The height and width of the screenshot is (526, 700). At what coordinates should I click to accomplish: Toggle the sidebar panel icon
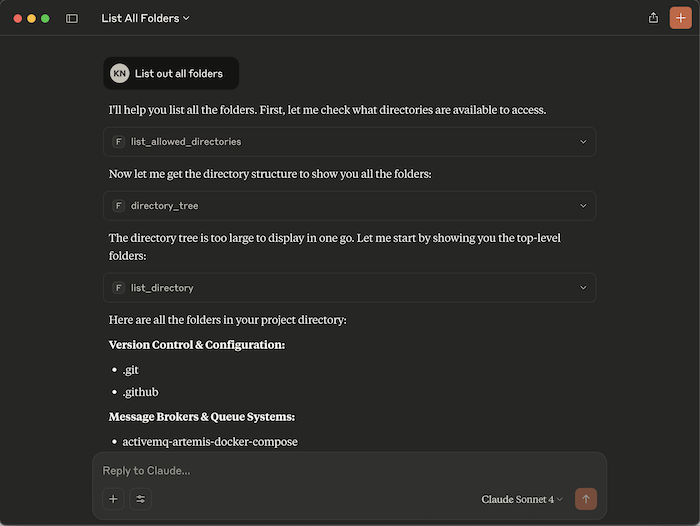coord(72,18)
